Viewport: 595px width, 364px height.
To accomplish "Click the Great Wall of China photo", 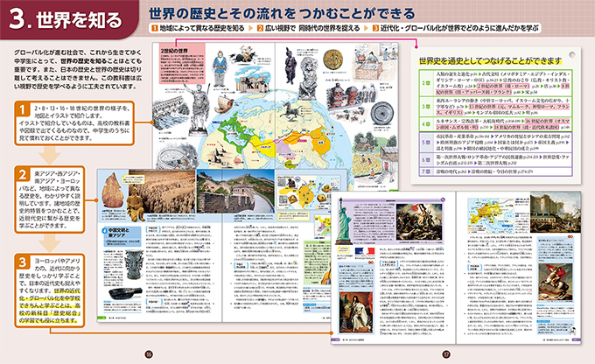I will (235, 192).
